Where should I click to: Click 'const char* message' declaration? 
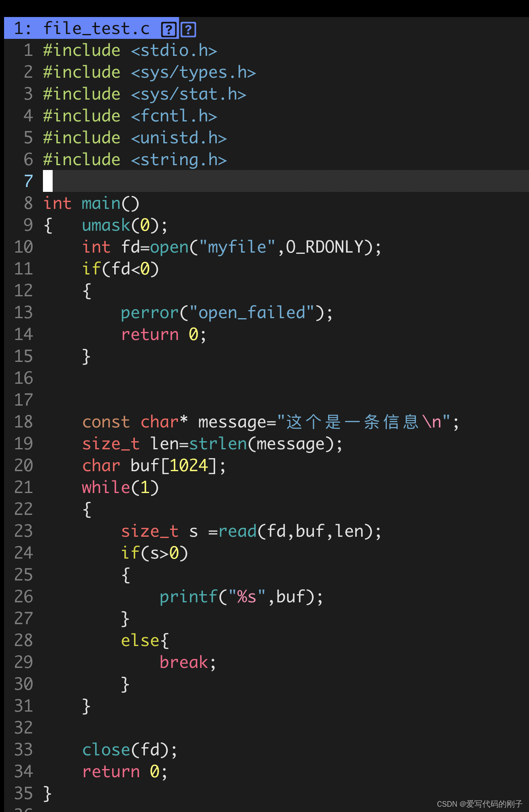tap(174, 422)
